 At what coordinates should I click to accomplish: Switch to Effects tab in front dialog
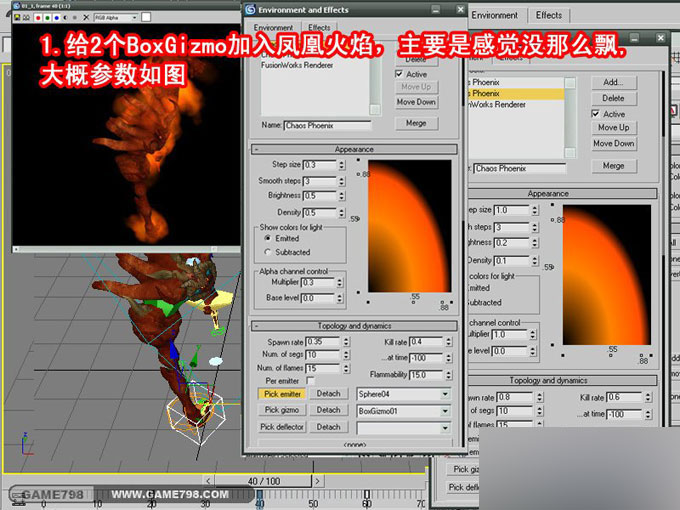pos(319,27)
